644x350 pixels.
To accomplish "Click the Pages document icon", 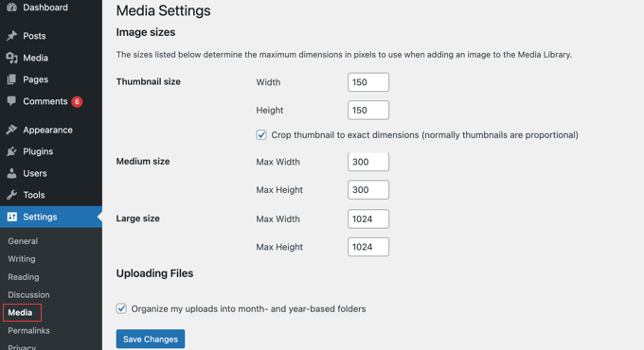I will coord(11,79).
